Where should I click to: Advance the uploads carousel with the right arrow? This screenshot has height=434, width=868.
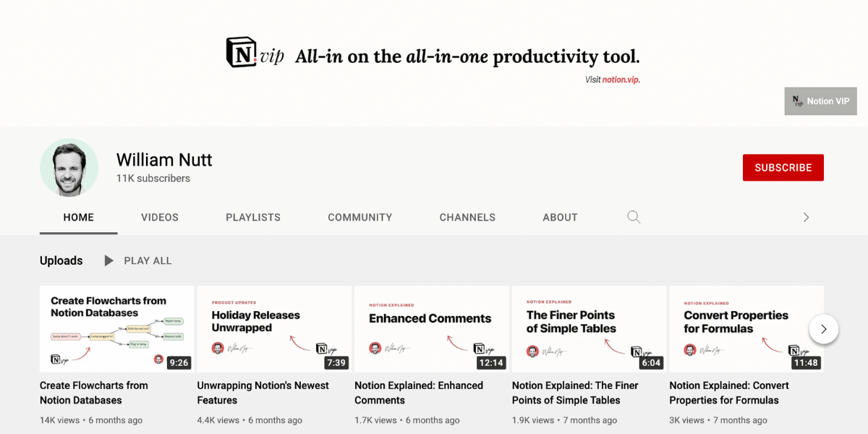click(823, 328)
